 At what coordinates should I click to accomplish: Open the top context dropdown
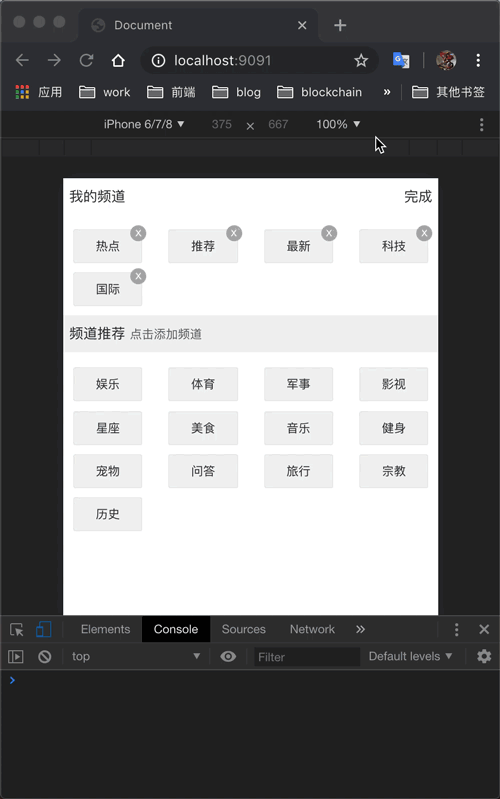(x=135, y=656)
